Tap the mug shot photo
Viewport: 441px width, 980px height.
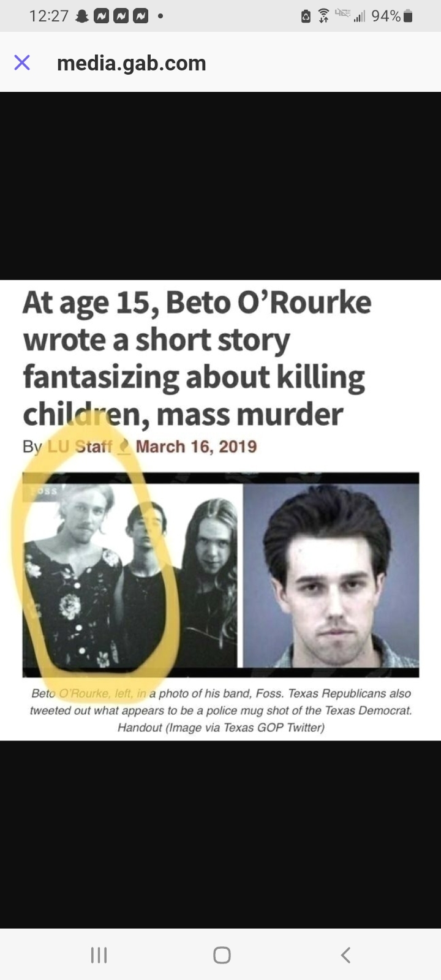[x=331, y=575]
